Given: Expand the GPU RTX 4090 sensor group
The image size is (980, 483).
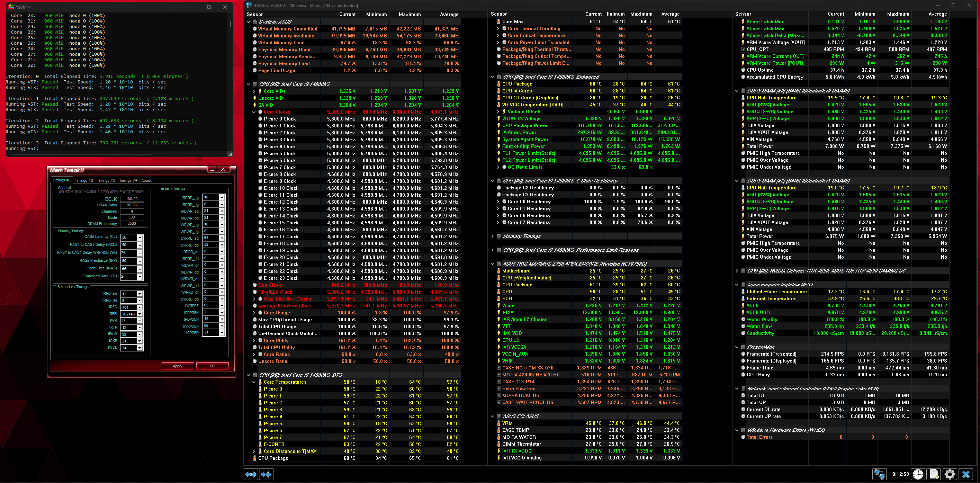Looking at the screenshot, I should (737, 271).
